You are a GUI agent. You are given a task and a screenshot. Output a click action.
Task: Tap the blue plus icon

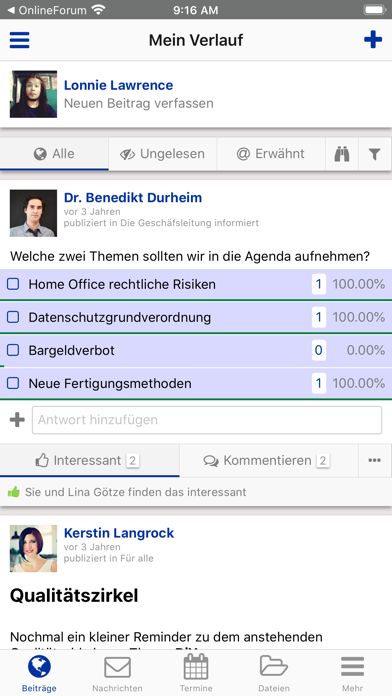tap(373, 40)
